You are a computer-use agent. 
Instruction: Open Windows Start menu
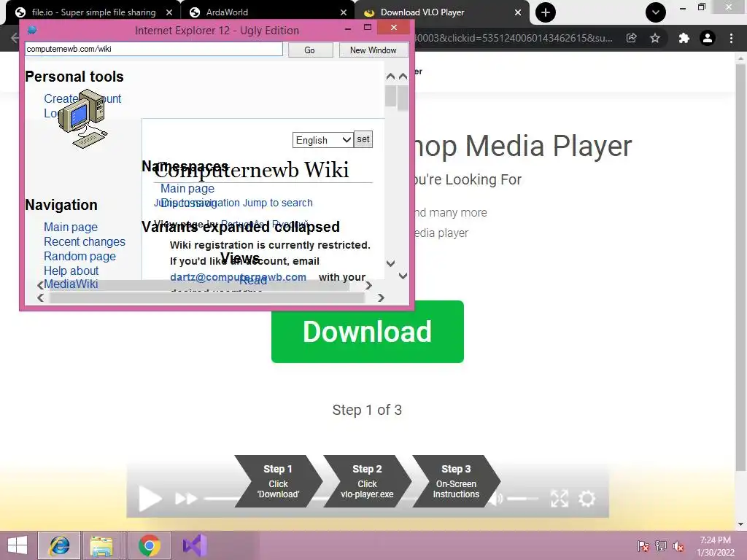(18, 545)
